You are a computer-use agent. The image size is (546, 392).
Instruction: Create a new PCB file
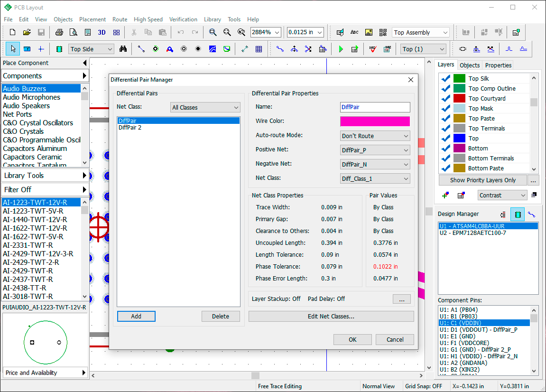tap(12, 32)
